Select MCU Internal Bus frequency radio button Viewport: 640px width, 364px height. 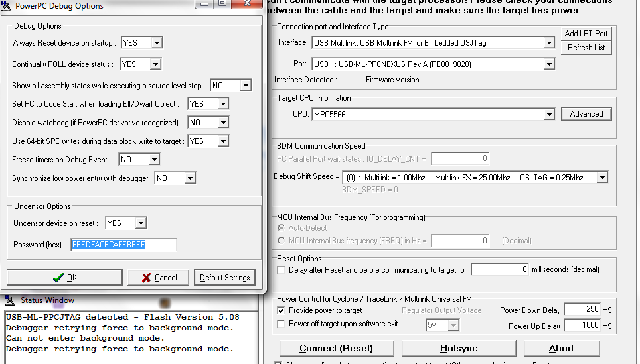(281, 241)
